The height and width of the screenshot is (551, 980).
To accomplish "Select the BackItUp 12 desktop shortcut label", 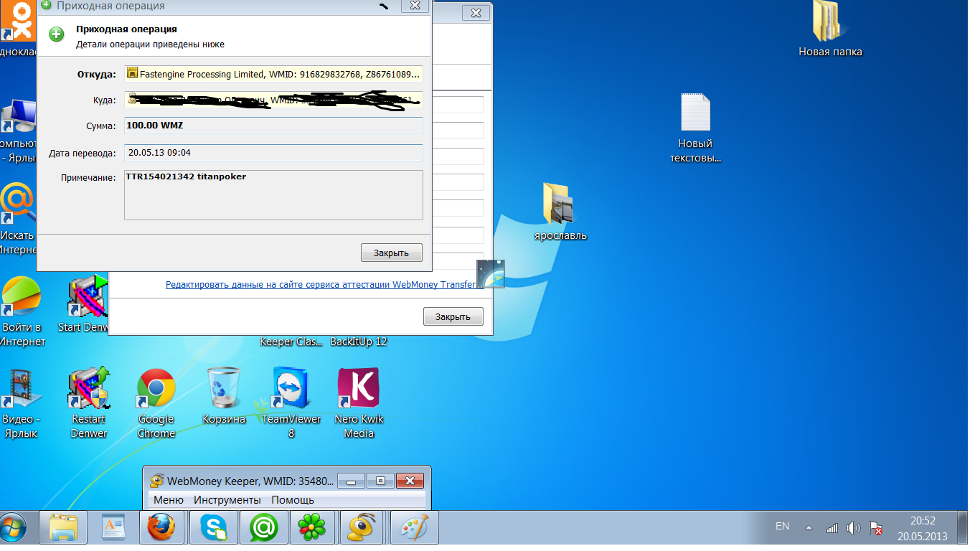I will (x=359, y=342).
